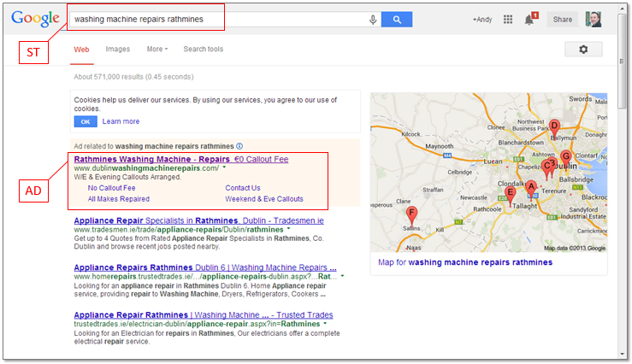Click the blue search magnifier button
632x364 pixels.
tap(397, 20)
